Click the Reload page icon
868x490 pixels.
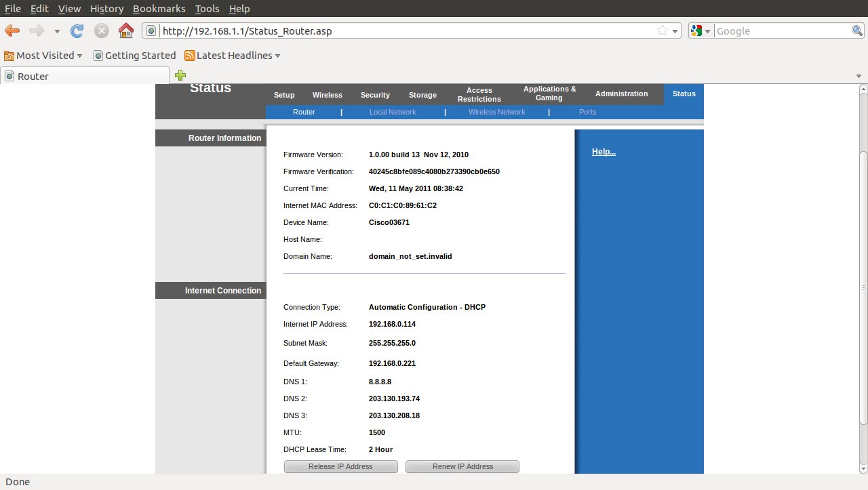tap(77, 30)
